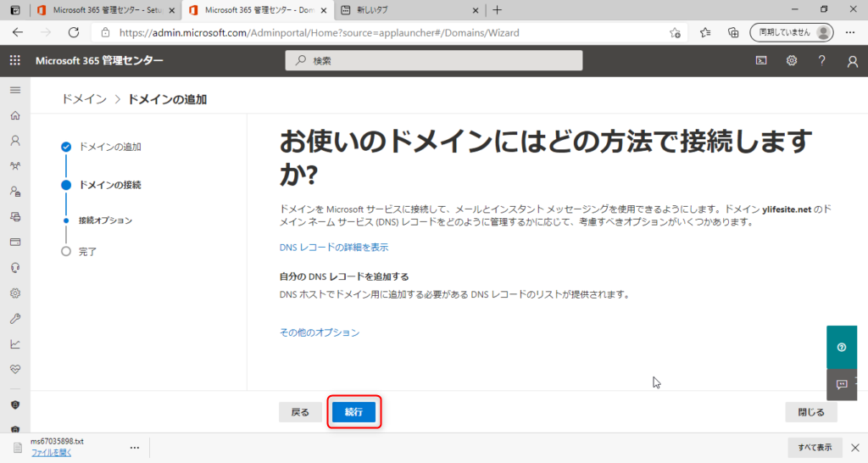Open the app launcher waffle icon
Screen dimensions: 868x463
tap(15, 60)
